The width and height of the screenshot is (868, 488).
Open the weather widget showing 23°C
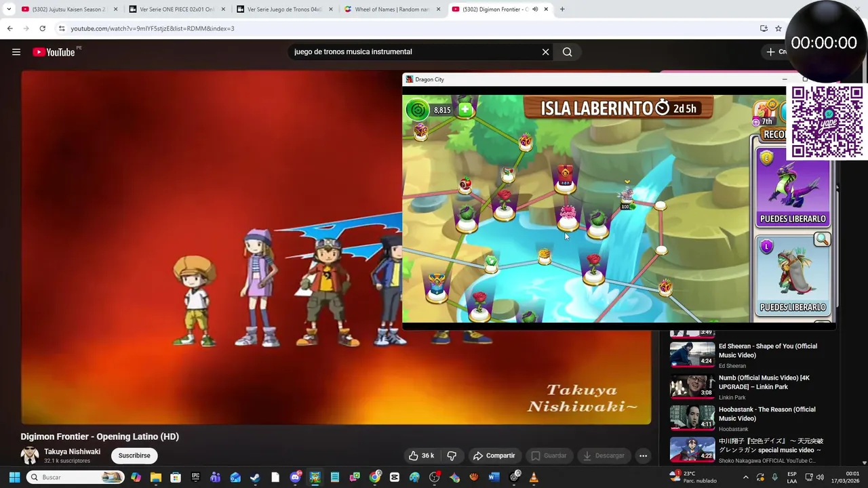click(692, 477)
